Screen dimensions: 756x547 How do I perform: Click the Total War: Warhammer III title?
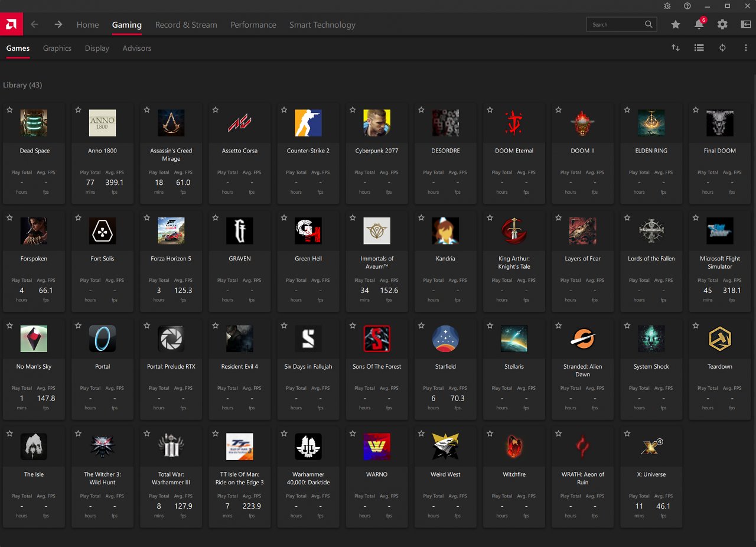coord(171,478)
